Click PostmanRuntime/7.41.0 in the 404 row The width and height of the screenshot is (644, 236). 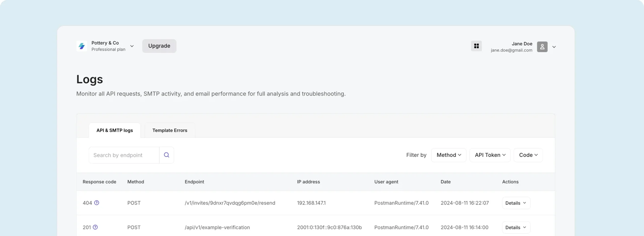click(x=401, y=203)
